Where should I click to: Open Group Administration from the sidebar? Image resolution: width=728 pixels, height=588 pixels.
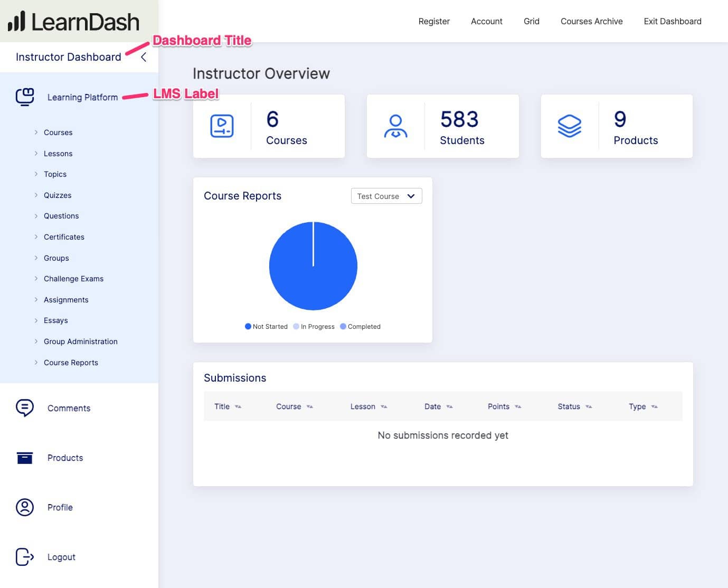click(x=80, y=341)
